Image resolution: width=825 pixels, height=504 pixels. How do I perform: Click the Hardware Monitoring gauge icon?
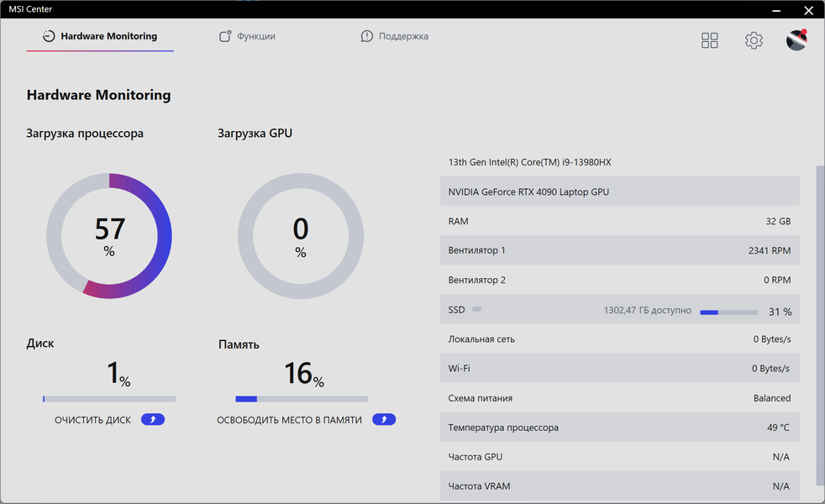pyautogui.click(x=49, y=37)
